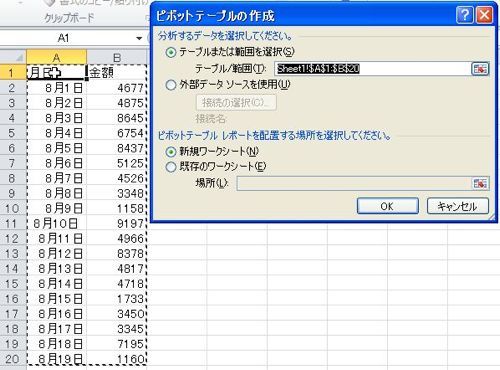Click cell with date 8月3日

pyautogui.click(x=56, y=118)
